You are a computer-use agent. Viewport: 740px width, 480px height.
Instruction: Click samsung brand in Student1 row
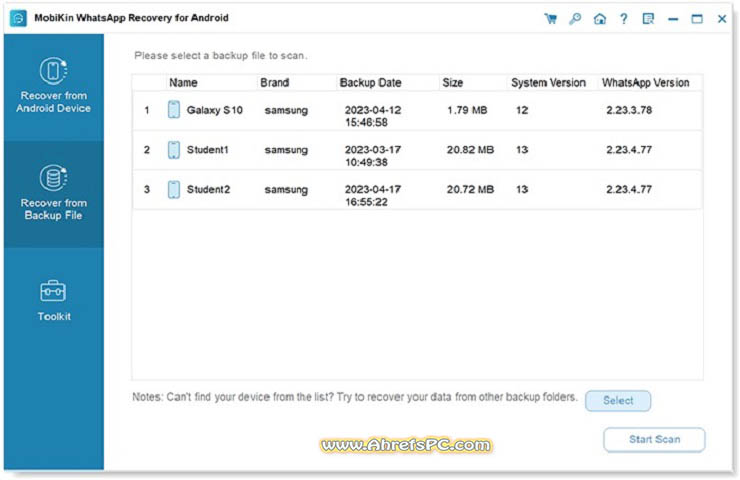286,150
